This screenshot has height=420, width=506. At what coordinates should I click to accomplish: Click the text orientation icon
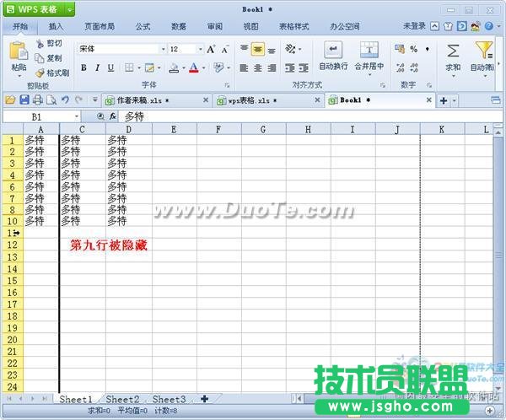coord(290,49)
